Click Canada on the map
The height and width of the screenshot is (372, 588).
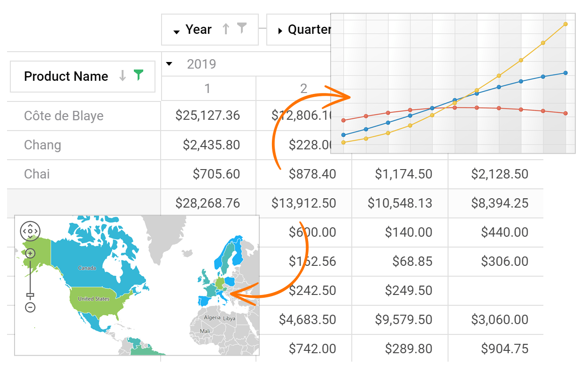click(x=87, y=268)
